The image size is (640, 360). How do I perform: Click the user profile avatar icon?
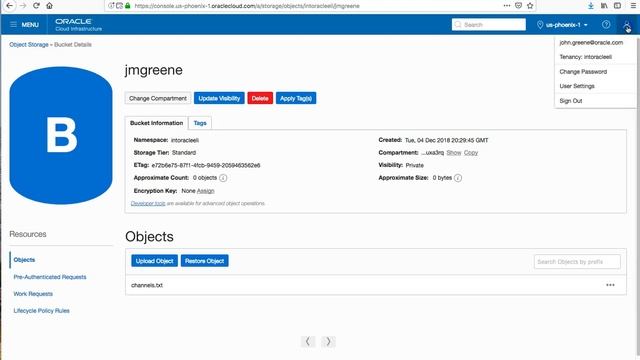click(627, 25)
